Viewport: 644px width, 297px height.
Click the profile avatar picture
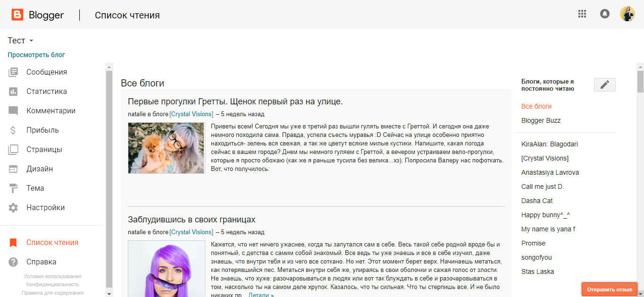[x=627, y=14]
